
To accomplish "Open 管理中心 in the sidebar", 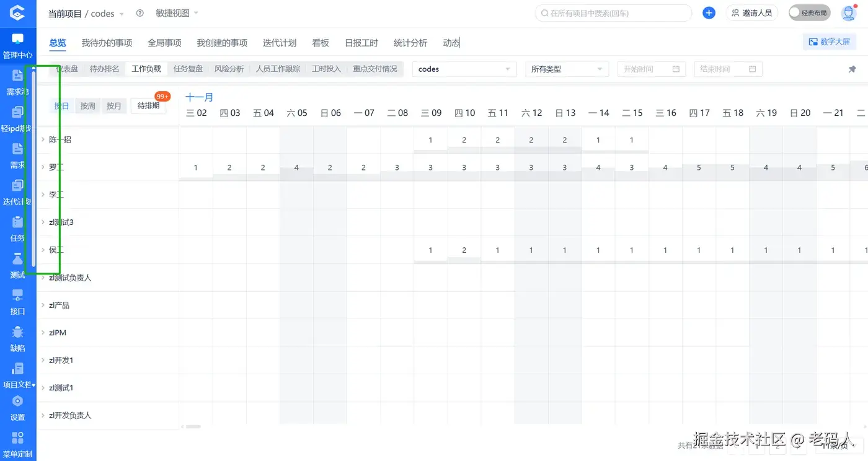I will point(17,46).
